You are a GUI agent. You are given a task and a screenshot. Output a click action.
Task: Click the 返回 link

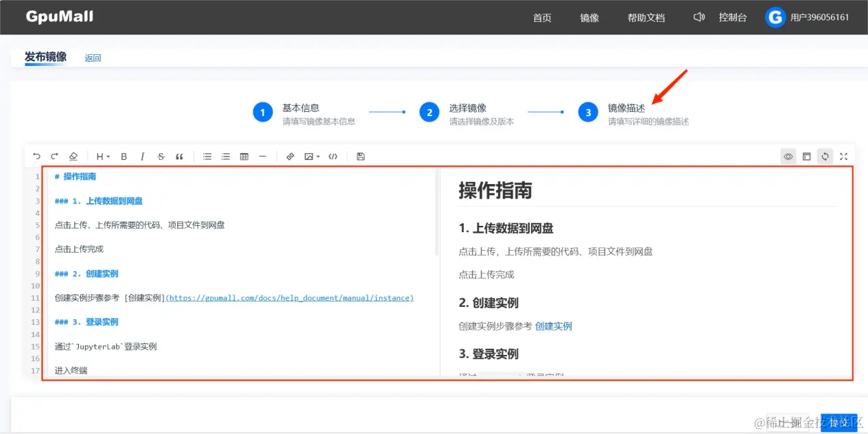(93, 58)
